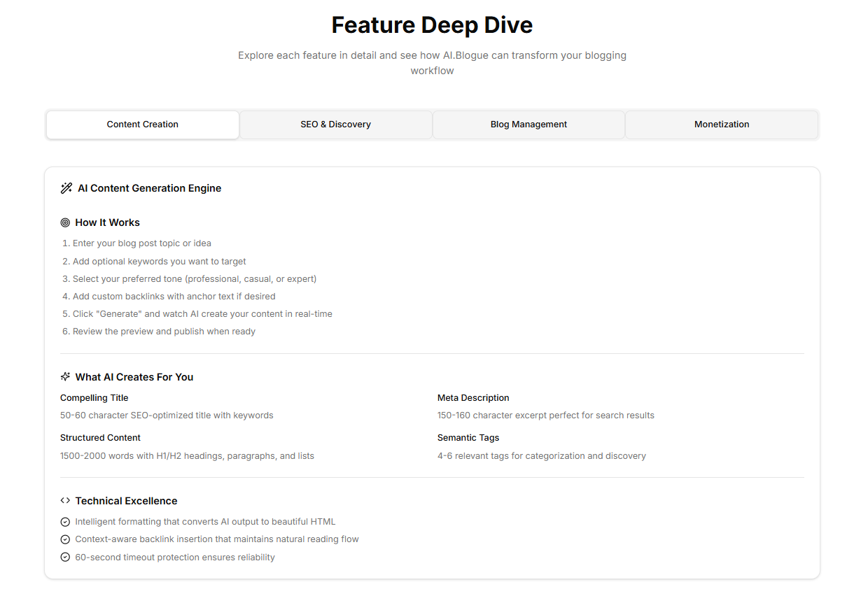Click the subtitle starting "Explore each feature in detail"
Screen dimensions: 868x589
point(432,63)
